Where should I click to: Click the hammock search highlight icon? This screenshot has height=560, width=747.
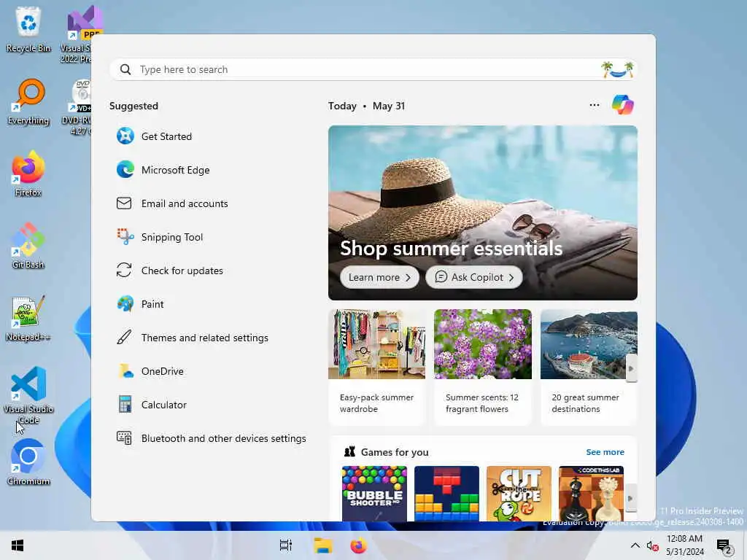[617, 69]
